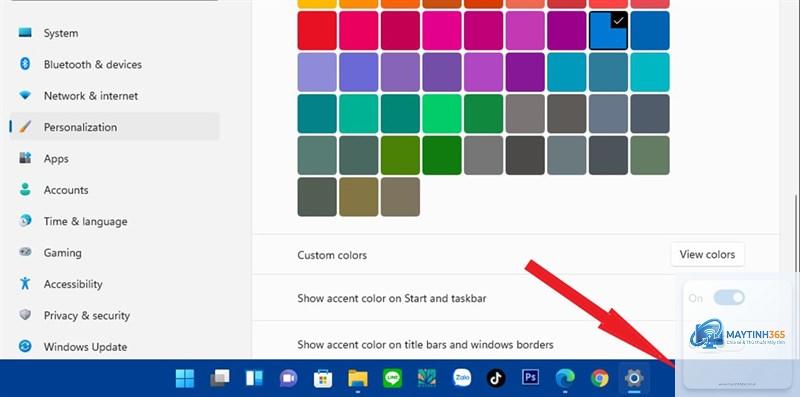Click the Privacy shield icon in sidebar
Image resolution: width=800 pixels, height=397 pixels.
point(25,315)
